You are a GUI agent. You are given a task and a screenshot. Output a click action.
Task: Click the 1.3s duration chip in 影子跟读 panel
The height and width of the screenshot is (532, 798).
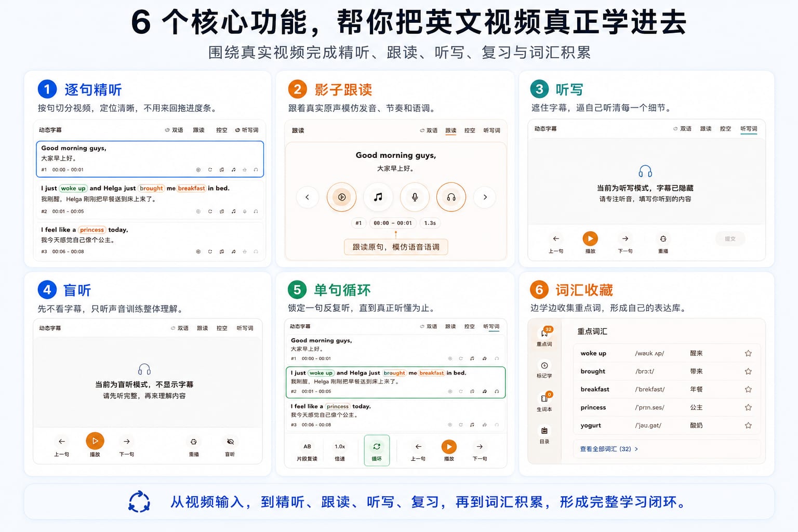pyautogui.click(x=430, y=223)
